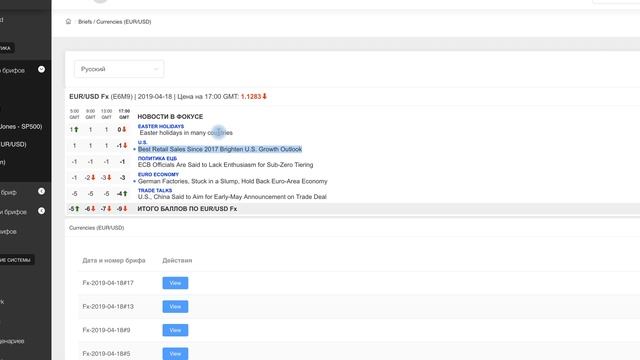Expand the sidebar брифов section chevron
The width and height of the screenshot is (640, 360).
[41, 69]
